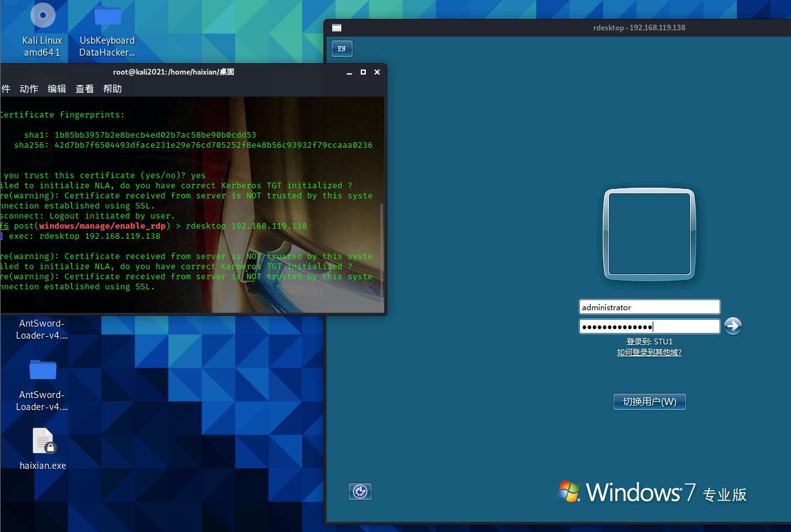Click the 登录到: STU1 label
791x532 pixels.
click(x=649, y=342)
